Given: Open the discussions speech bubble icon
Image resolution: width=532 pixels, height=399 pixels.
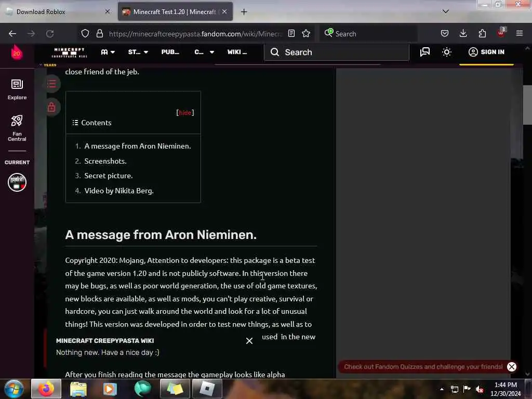Looking at the screenshot, I should tap(425, 52).
